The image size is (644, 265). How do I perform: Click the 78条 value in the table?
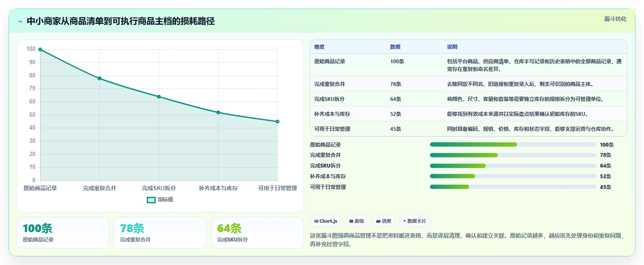396,84
